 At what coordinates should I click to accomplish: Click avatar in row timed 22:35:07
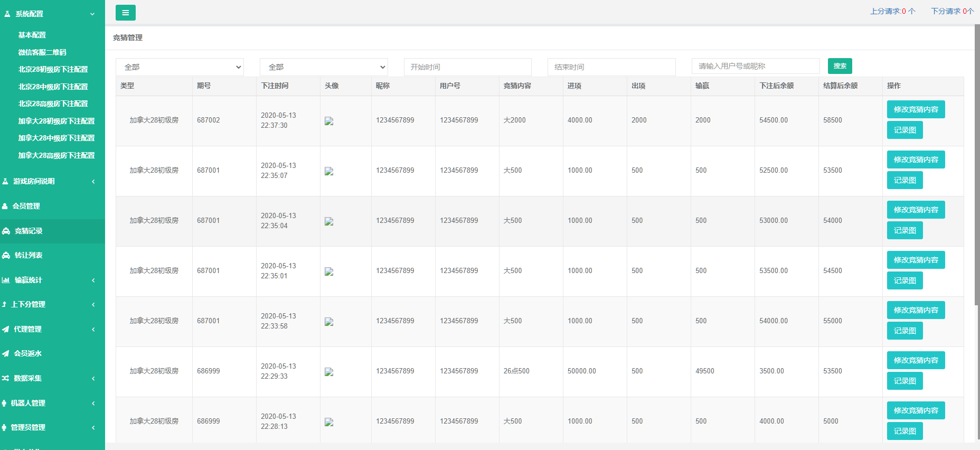pos(329,171)
